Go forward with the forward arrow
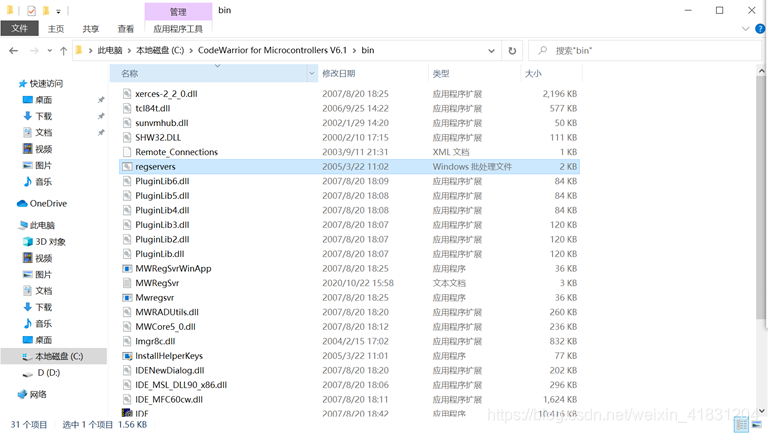 [x=34, y=50]
